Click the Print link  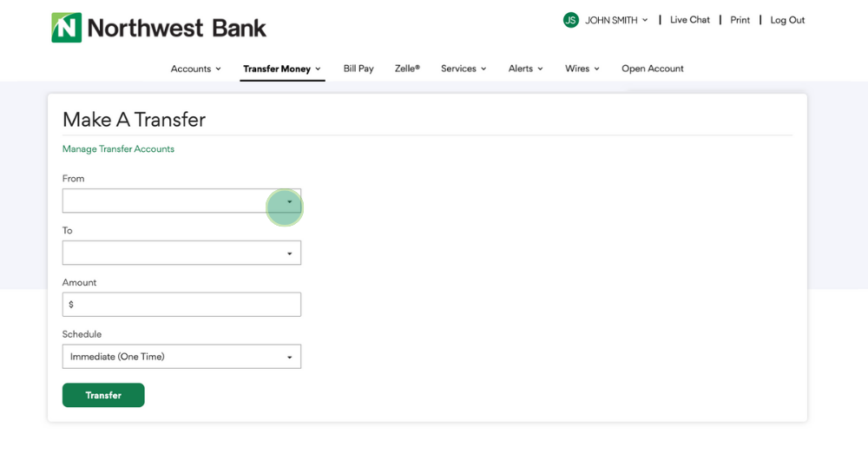coord(740,20)
